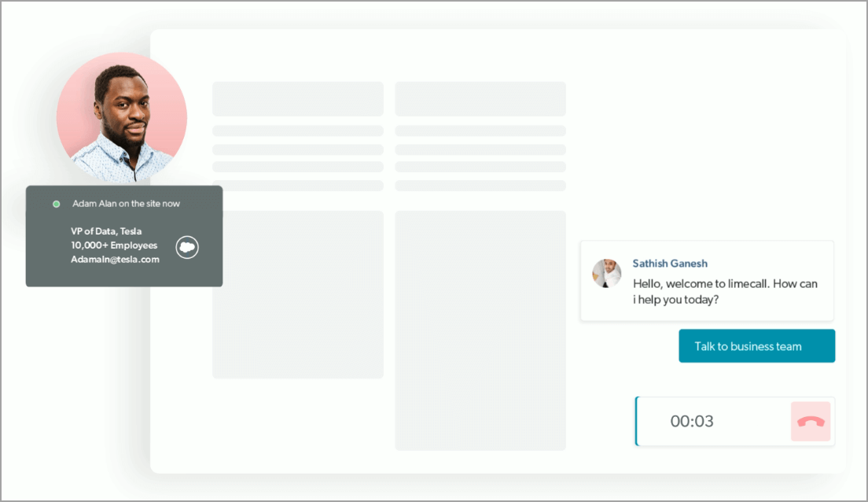Click the "10,000+ Employees" company size text

tap(114, 245)
